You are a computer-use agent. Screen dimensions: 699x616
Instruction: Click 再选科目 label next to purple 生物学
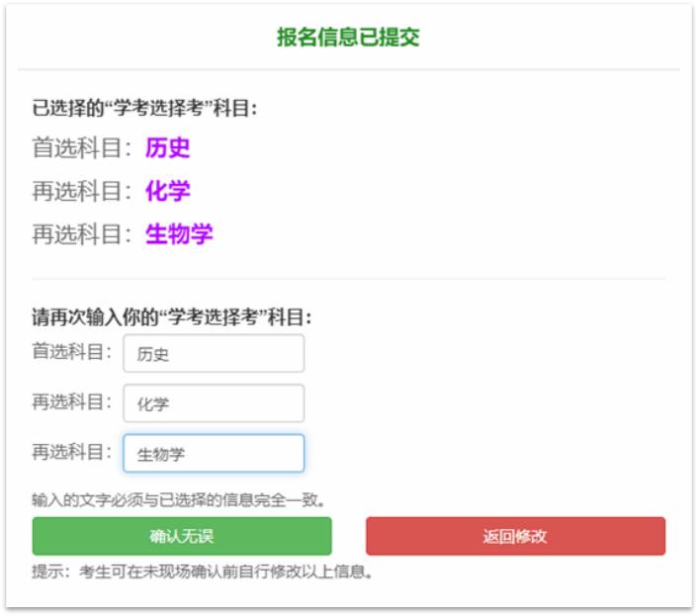(82, 234)
